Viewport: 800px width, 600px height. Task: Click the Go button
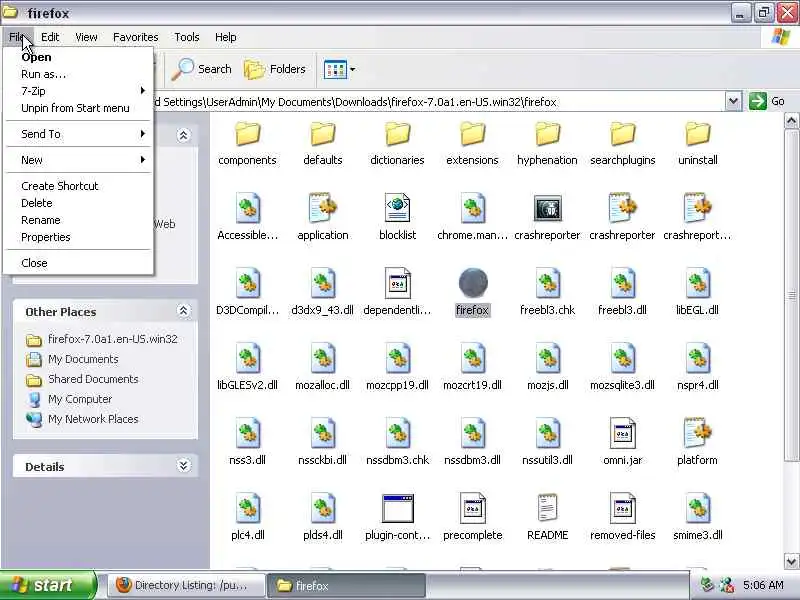[x=767, y=101]
